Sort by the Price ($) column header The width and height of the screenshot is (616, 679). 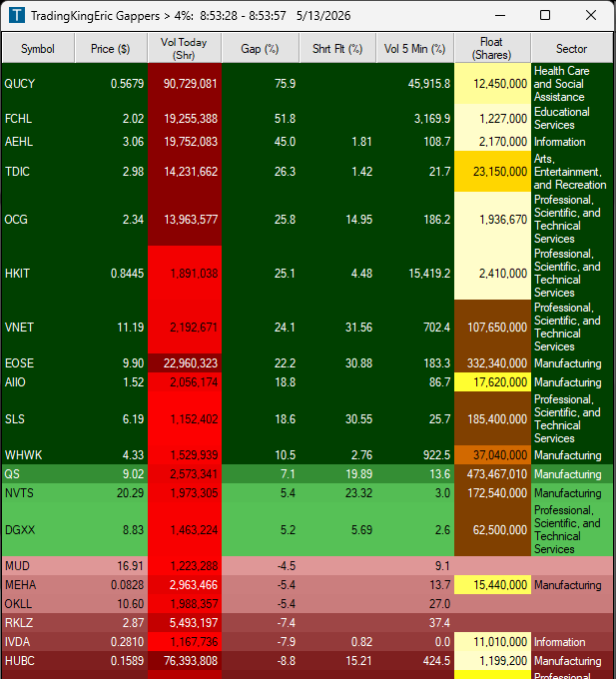(111, 49)
